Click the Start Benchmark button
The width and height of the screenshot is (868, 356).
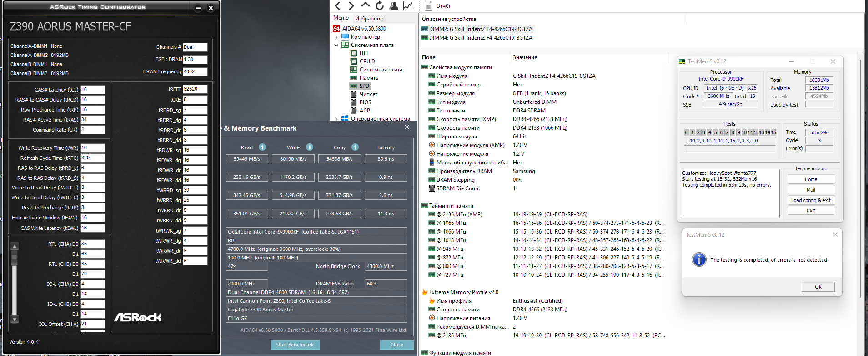[x=295, y=345]
